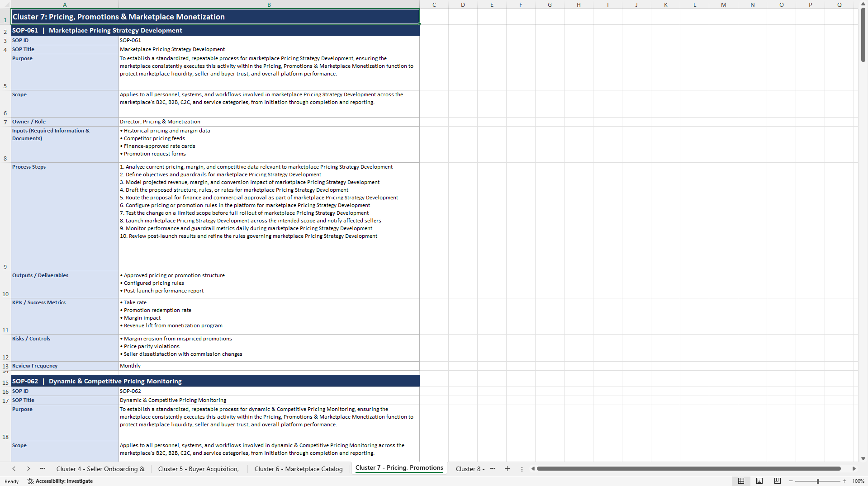Click the 'Process Steps' label cell
This screenshot has height=486, width=868.
click(65, 217)
